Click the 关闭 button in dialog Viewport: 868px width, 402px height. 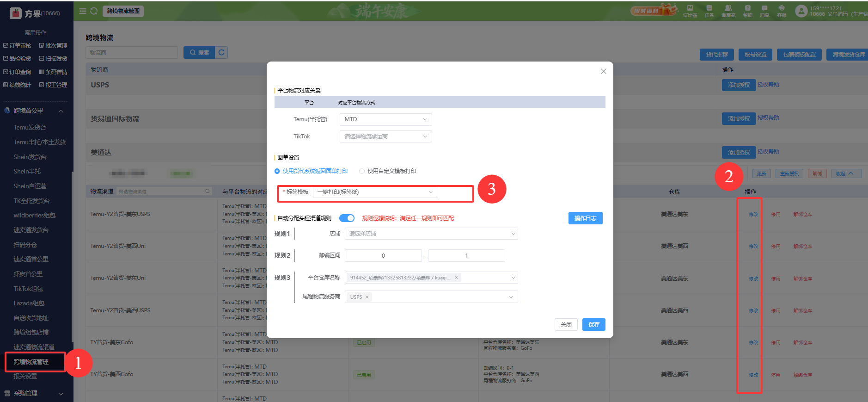[566, 324]
